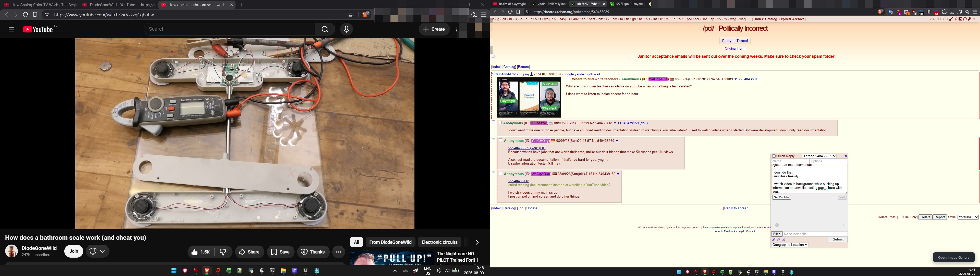The width and height of the screenshot is (980, 276).
Task: Open the YouTube guide hamburger menu
Action: (x=11, y=29)
